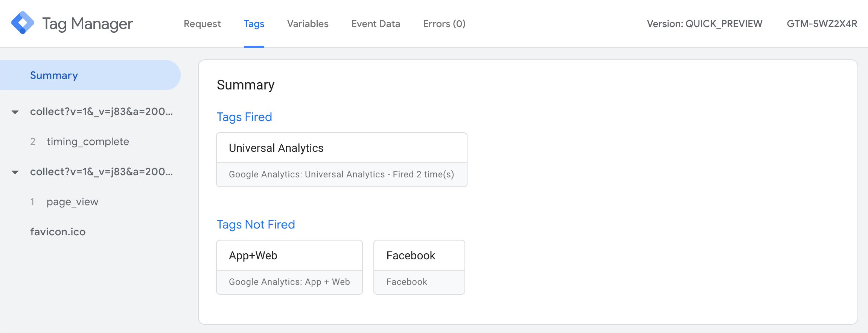Click the Version: QUICK_PREVIEW label

[x=705, y=24]
